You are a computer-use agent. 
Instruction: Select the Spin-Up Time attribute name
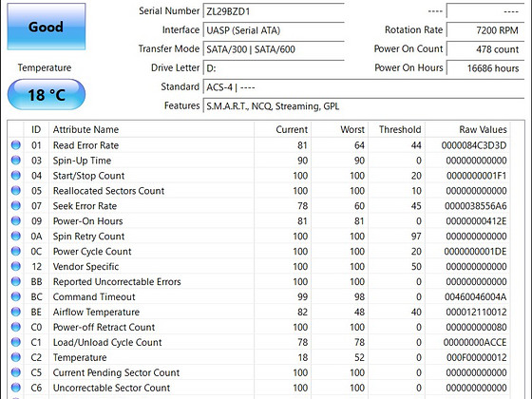tap(82, 161)
